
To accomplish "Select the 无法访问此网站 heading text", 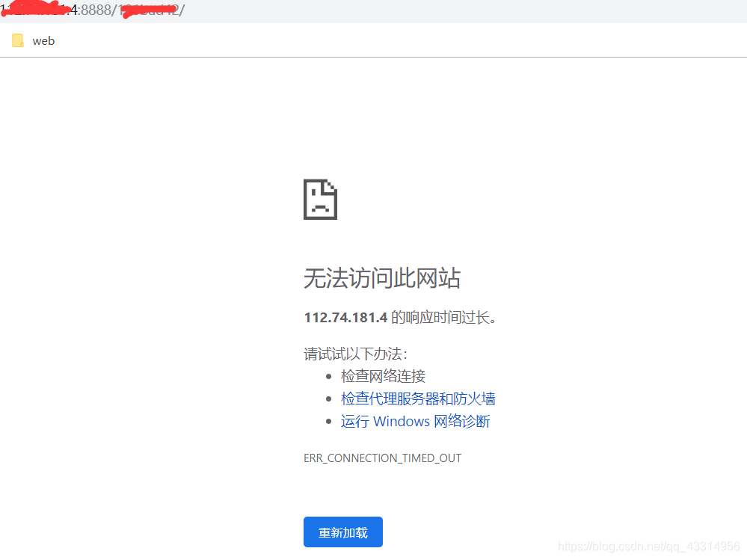I will 382,278.
